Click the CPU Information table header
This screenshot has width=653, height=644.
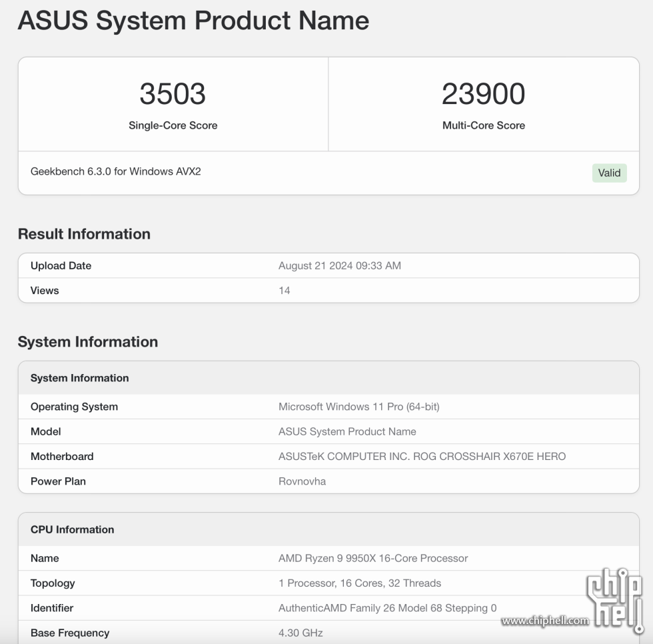pos(72,529)
